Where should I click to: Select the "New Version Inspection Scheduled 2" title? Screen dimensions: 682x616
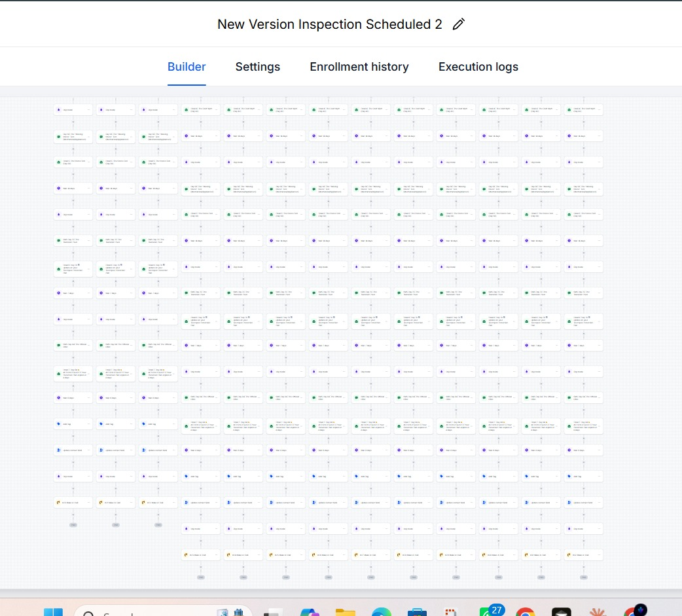tap(330, 24)
